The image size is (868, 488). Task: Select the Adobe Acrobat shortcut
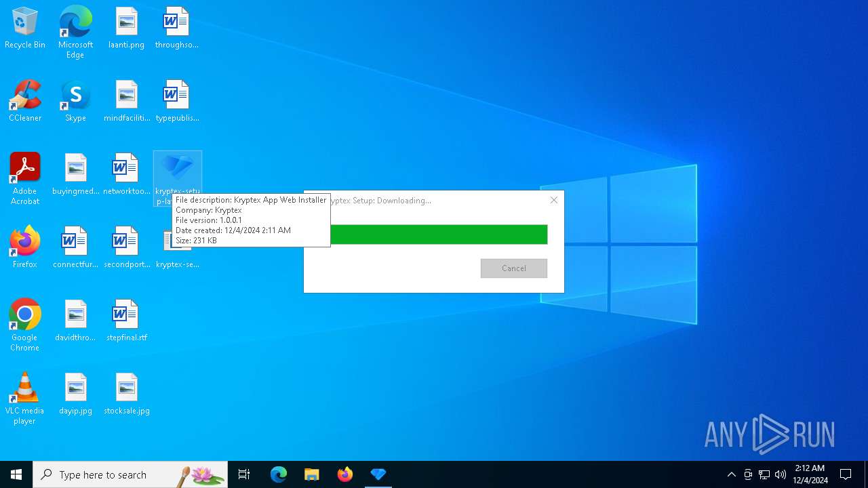point(25,179)
